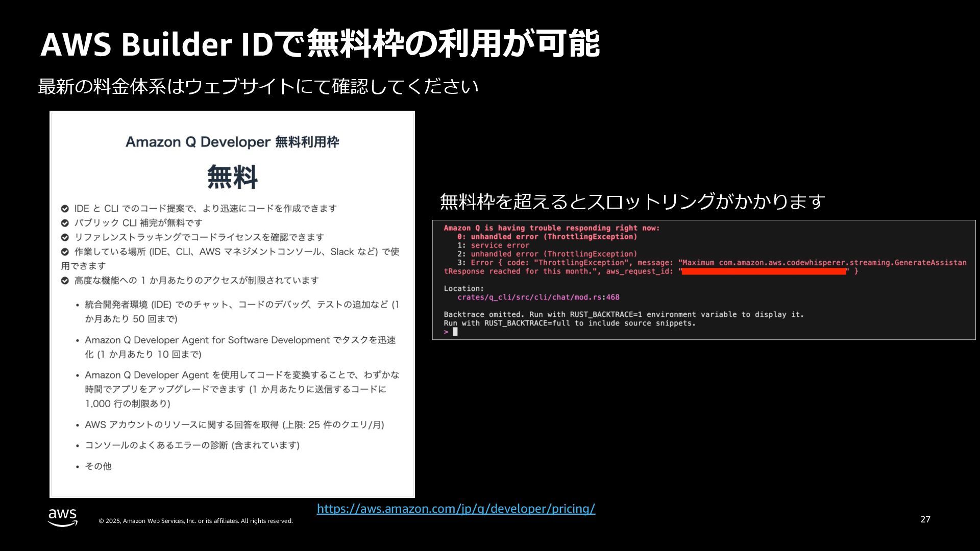
Task: Click the AWS logo in footer
Action: tap(63, 517)
